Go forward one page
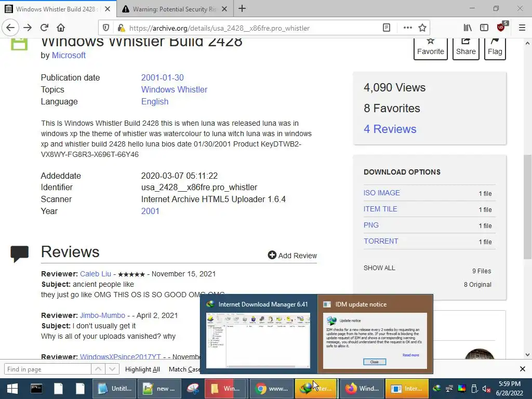The width and height of the screenshot is (532, 399). tap(28, 28)
